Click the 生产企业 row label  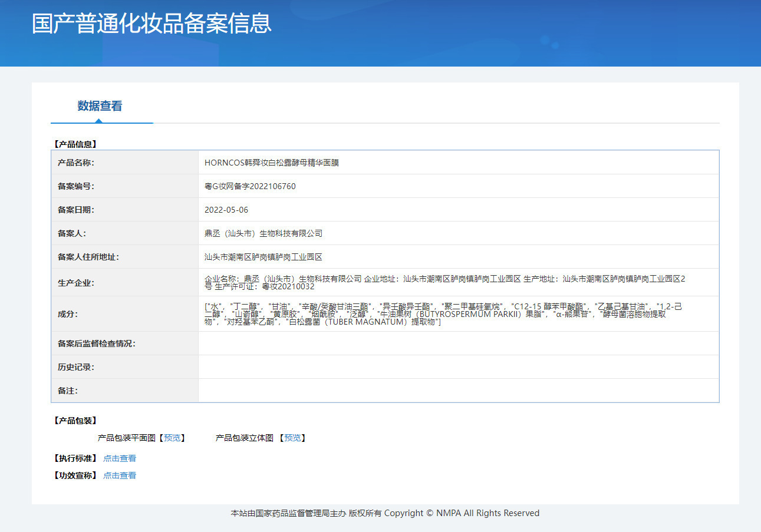[x=75, y=283]
